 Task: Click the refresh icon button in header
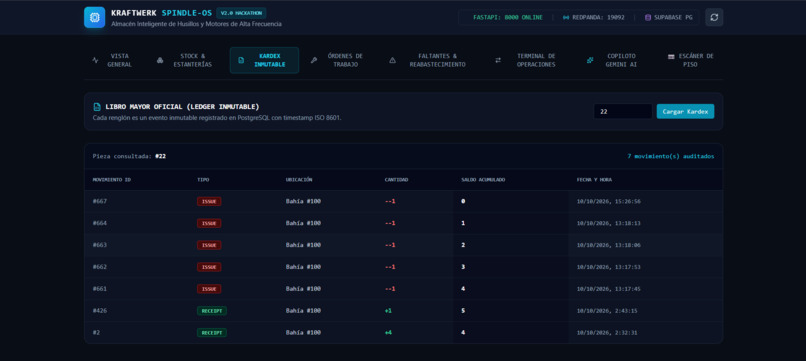click(714, 17)
